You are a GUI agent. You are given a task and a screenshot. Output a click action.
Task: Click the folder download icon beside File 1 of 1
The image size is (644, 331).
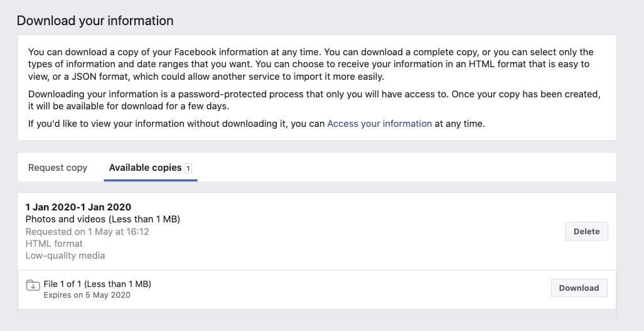33,286
